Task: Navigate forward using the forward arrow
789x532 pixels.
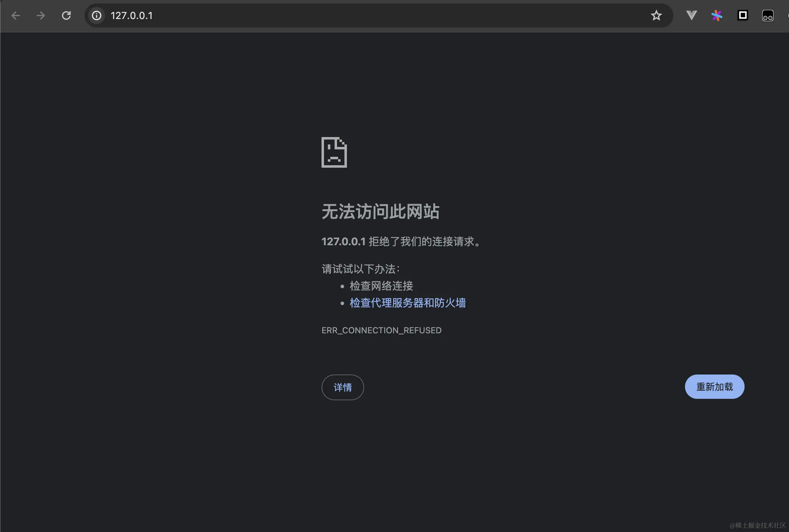Action: click(x=41, y=16)
